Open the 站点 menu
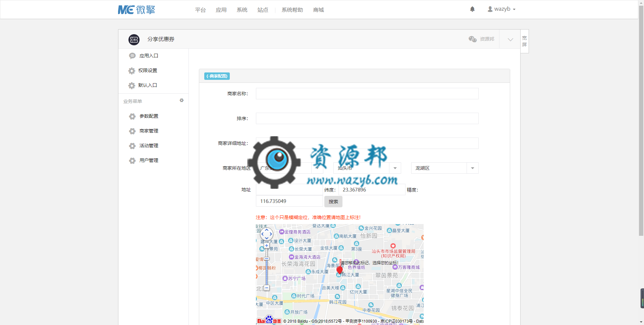Image resolution: width=644 pixels, height=325 pixels. (x=263, y=10)
